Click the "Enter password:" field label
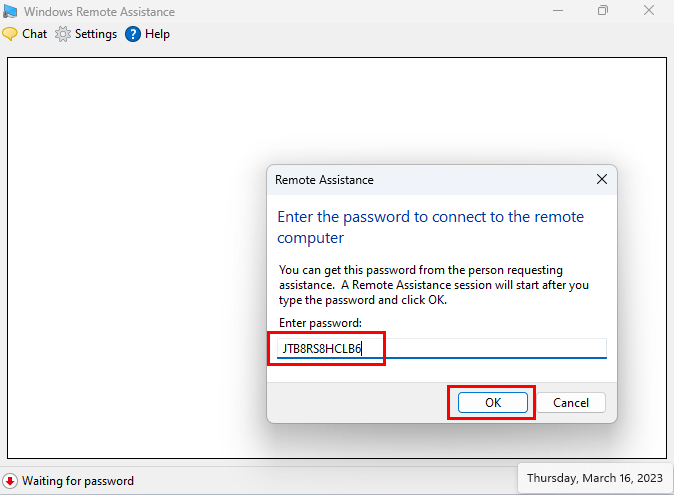The height and width of the screenshot is (495, 674). 320,323
